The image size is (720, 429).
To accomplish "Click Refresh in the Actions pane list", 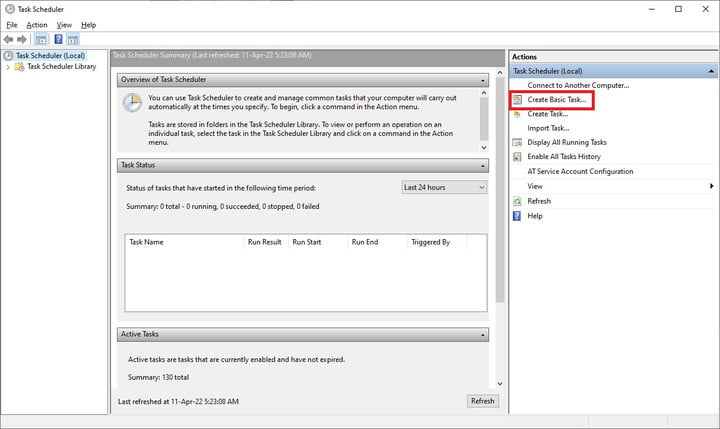I will click(x=539, y=201).
